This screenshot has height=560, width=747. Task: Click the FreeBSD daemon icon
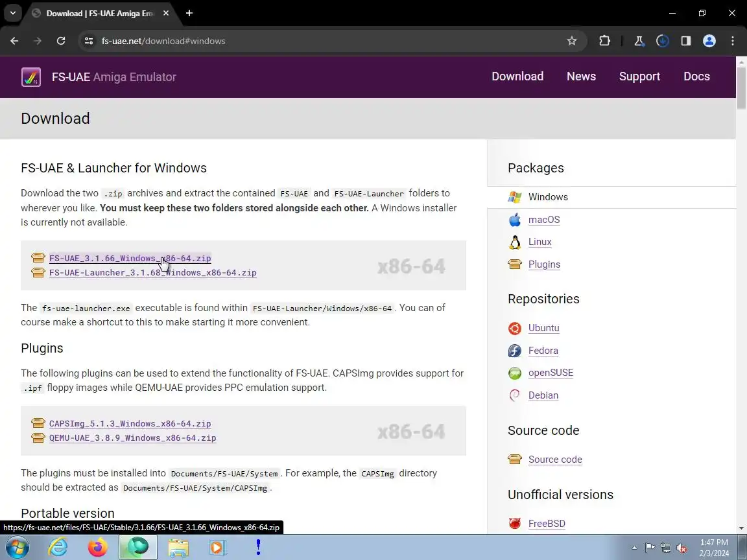pyautogui.click(x=514, y=523)
